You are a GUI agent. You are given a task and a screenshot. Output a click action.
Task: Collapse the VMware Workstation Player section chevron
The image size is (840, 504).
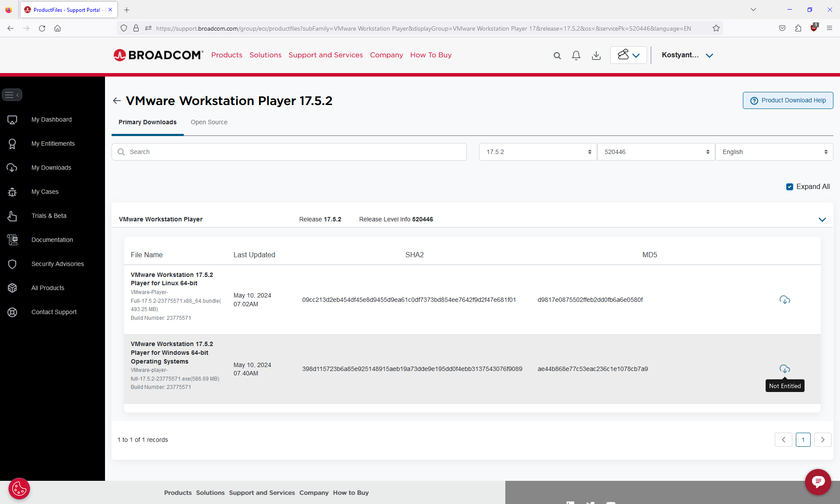click(822, 220)
